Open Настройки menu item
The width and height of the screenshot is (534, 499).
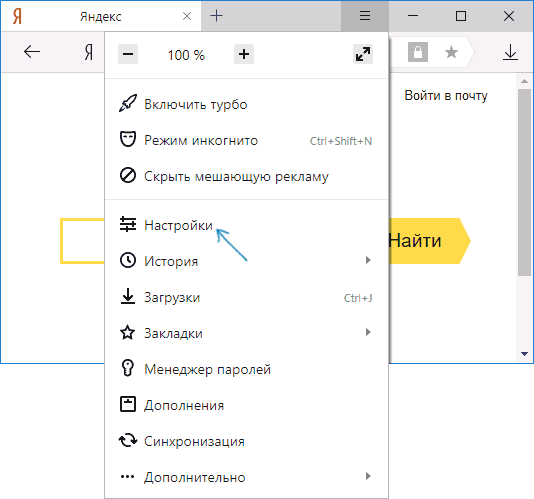coord(247,225)
